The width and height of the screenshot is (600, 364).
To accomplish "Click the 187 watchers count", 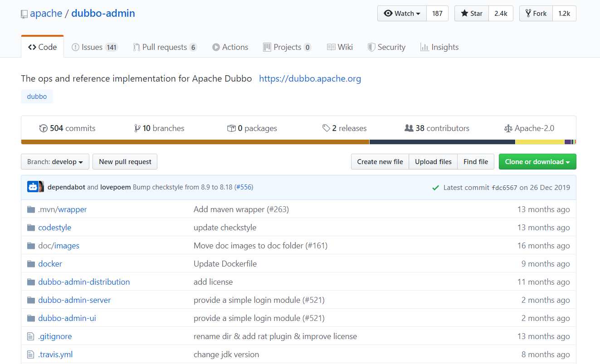I will 437,14.
